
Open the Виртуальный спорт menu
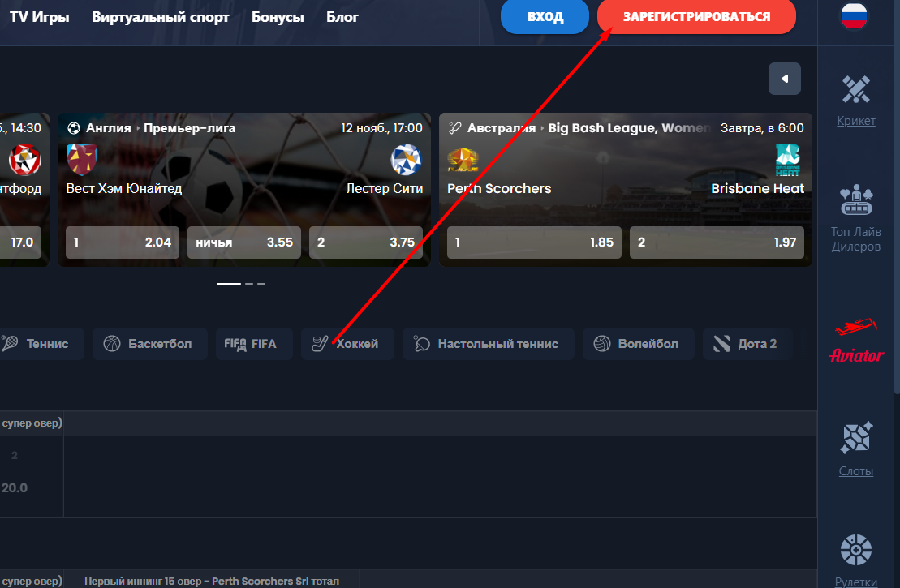click(x=160, y=17)
